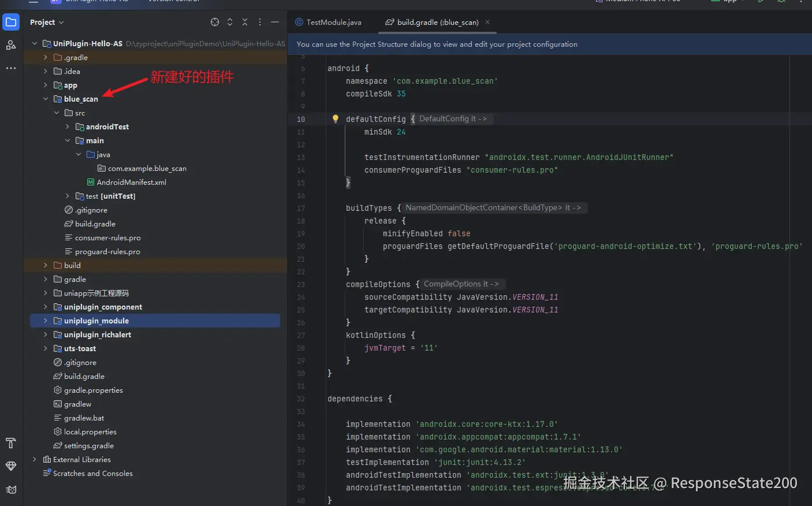Open the gem-shaped tool window icon
The width and height of the screenshot is (812, 506).
point(11,466)
